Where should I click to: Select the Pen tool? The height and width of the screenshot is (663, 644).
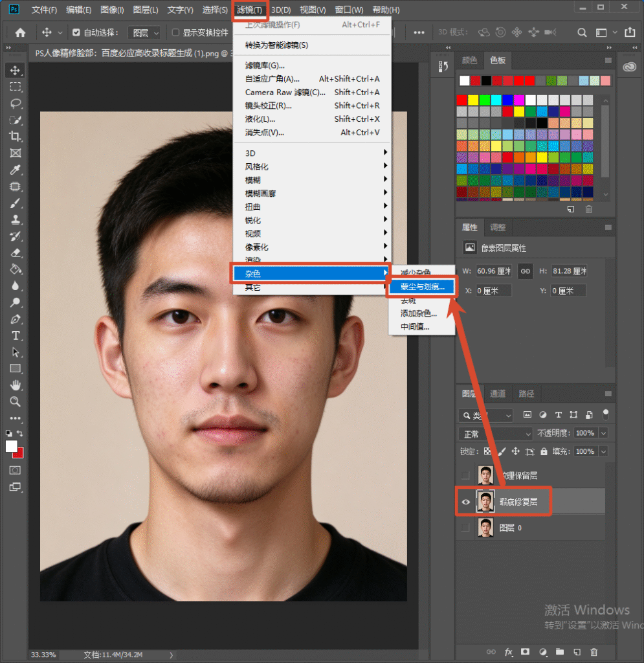point(16,319)
